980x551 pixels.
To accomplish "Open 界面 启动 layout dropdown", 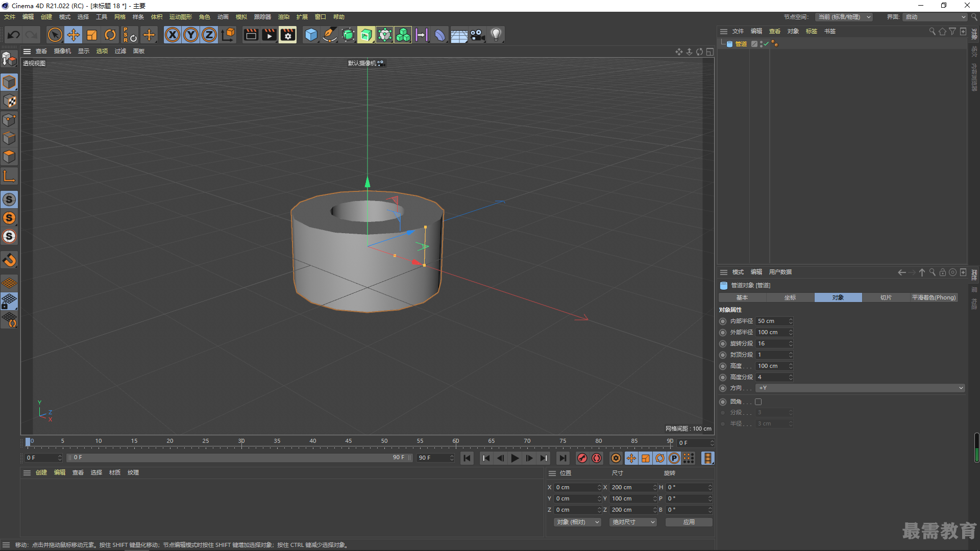I will pyautogui.click(x=935, y=17).
